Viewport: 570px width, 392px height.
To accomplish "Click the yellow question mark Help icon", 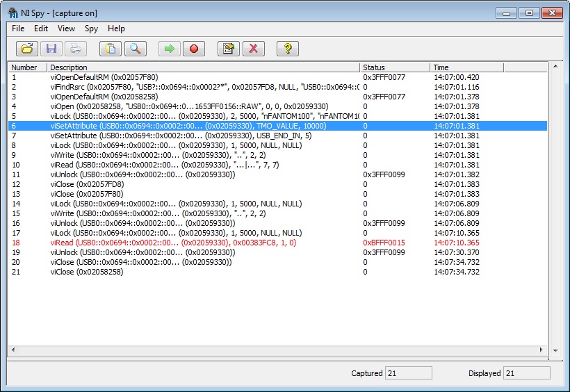I will coord(288,49).
